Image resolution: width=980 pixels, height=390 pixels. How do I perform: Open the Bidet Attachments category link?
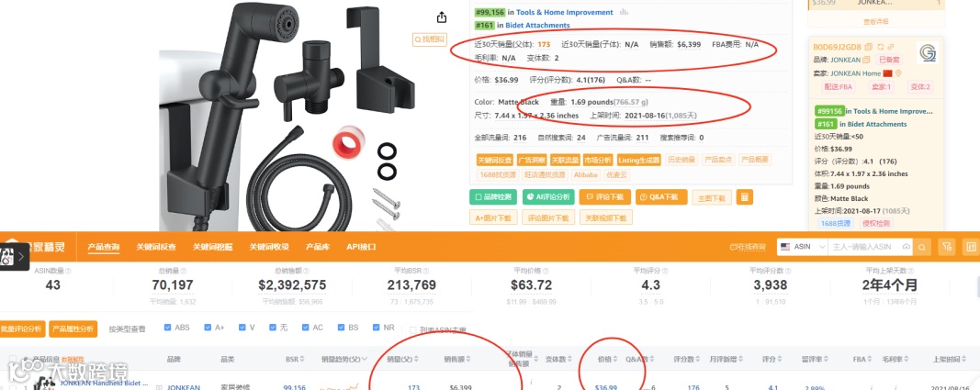tap(537, 26)
